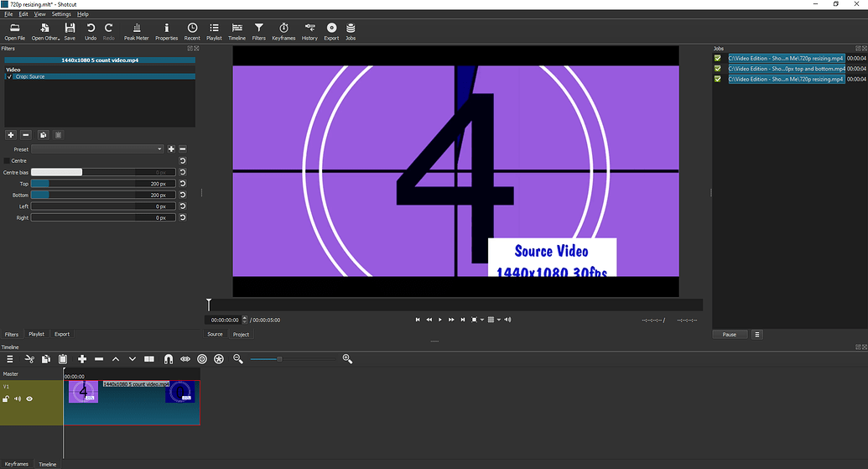This screenshot has width=868, height=469.
Task: Reset the Right crop value
Action: tap(183, 217)
